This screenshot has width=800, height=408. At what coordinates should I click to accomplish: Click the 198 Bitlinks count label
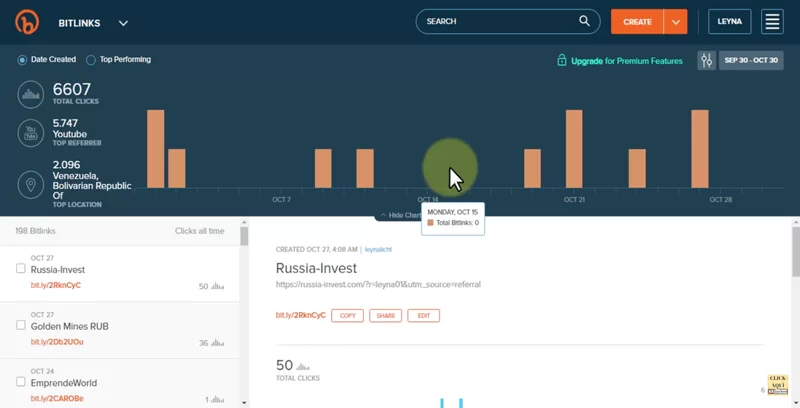tap(35, 231)
